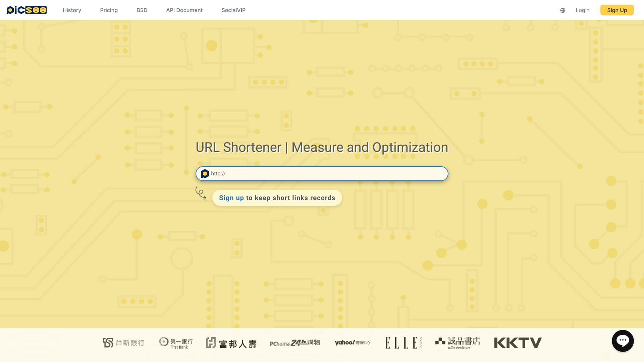The height and width of the screenshot is (362, 644).
Task: Click the 富邦人壽 logo
Action: [x=231, y=342]
